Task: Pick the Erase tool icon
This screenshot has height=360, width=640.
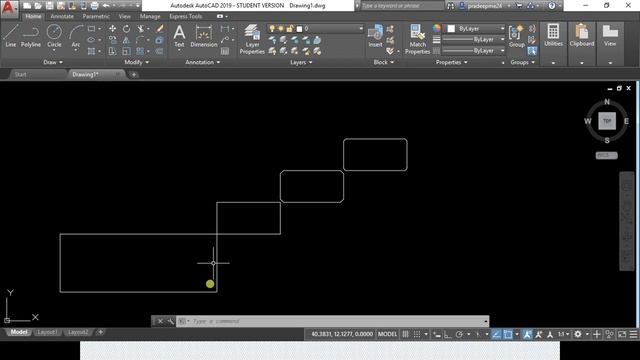Action: [160, 29]
